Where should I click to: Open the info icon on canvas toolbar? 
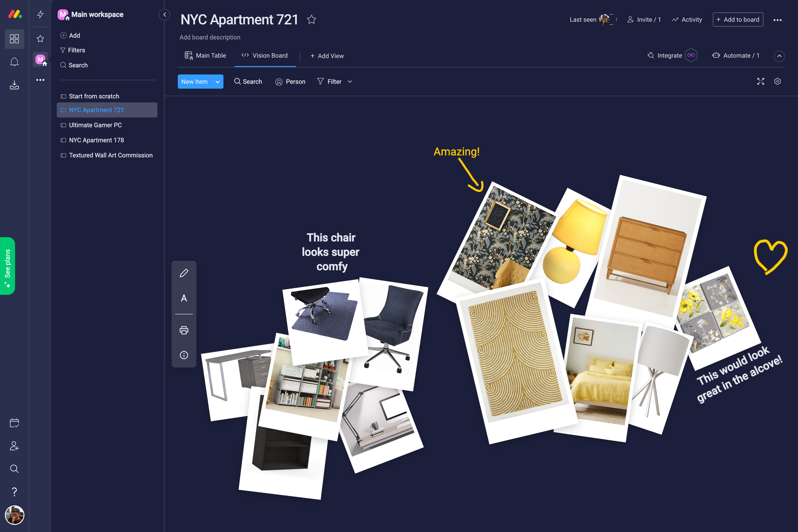pos(184,355)
